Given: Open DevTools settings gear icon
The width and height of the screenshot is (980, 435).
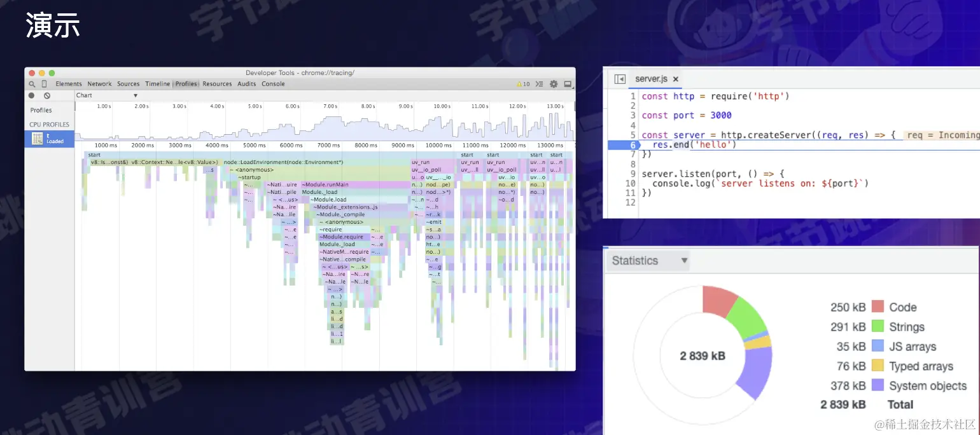Looking at the screenshot, I should (x=554, y=84).
